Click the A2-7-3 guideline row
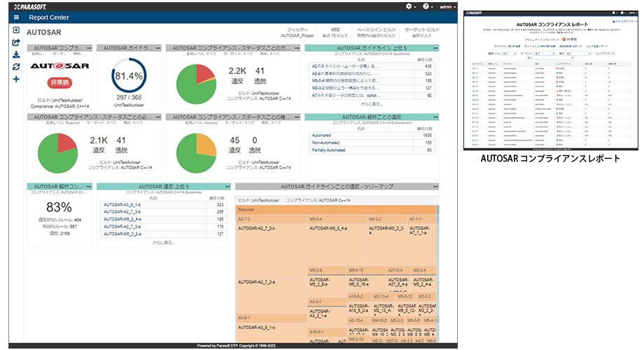Viewport: 644px width, 350px height. pyautogui.click(x=371, y=66)
